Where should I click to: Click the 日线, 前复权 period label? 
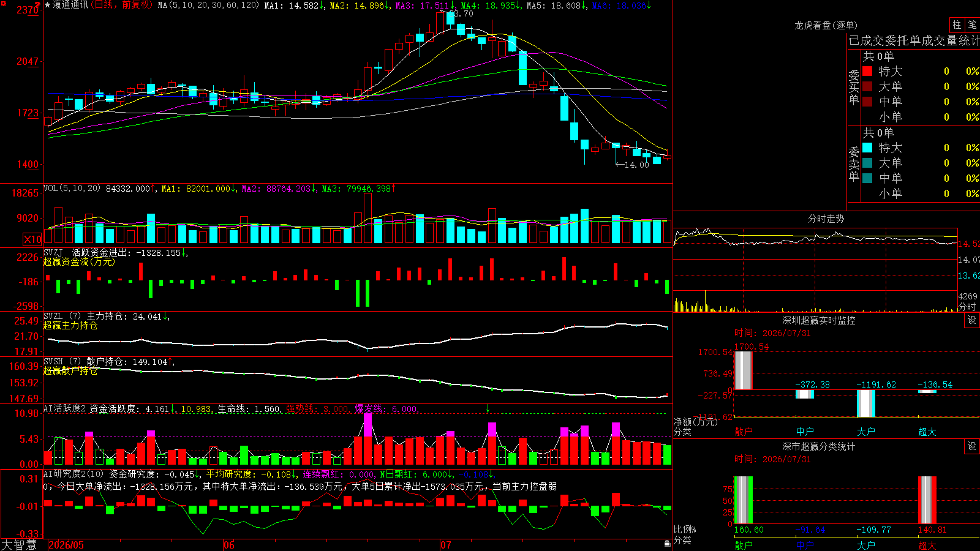pyautogui.click(x=123, y=5)
